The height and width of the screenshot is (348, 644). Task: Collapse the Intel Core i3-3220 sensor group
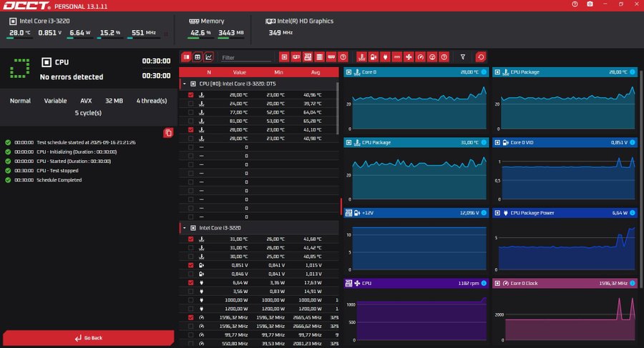[x=184, y=228]
